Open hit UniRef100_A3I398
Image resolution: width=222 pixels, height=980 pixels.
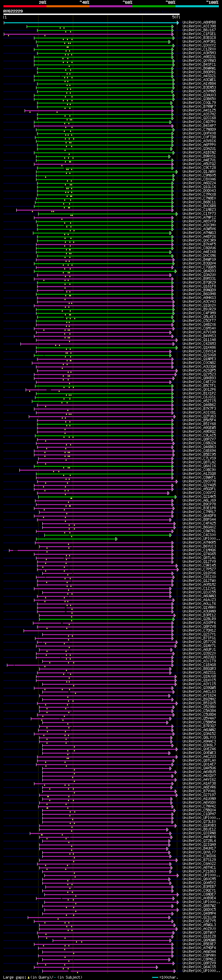pyautogui.click(x=199, y=26)
